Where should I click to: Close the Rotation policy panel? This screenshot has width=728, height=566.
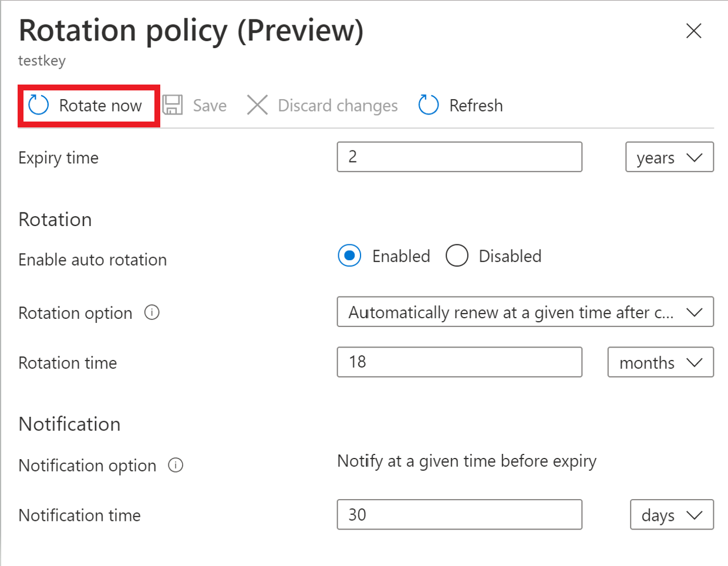point(693,31)
